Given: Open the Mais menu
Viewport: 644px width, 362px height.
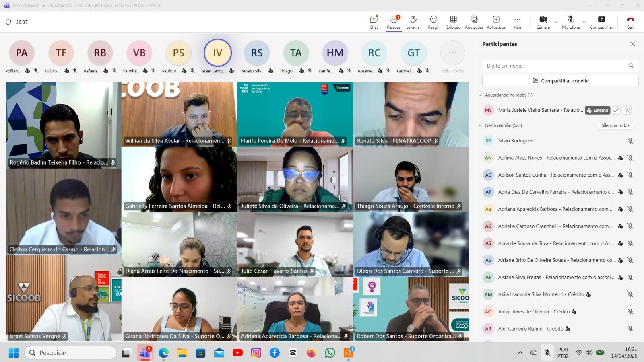Looking at the screenshot, I should (517, 22).
